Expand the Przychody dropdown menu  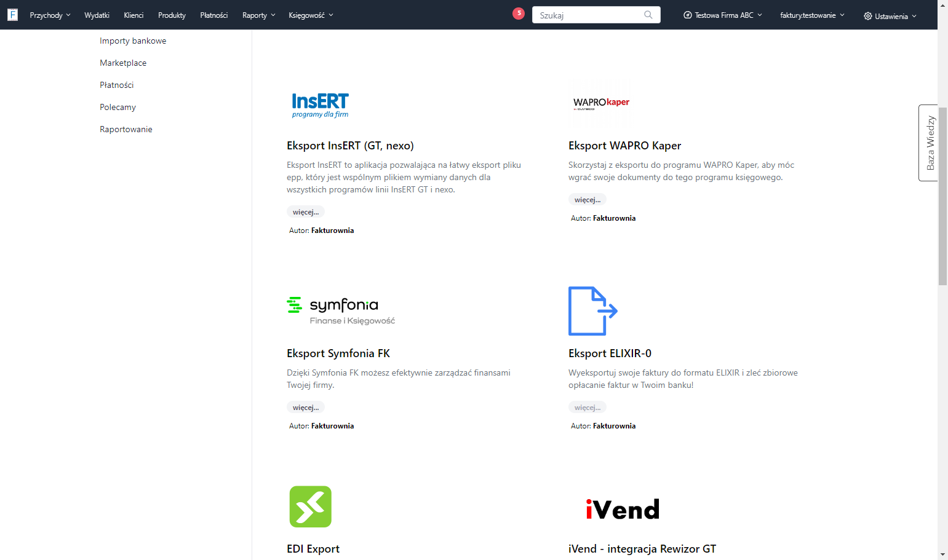(x=50, y=15)
